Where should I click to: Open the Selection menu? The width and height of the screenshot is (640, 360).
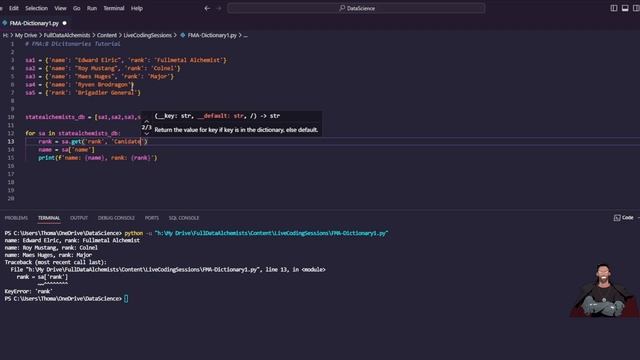coord(36,8)
